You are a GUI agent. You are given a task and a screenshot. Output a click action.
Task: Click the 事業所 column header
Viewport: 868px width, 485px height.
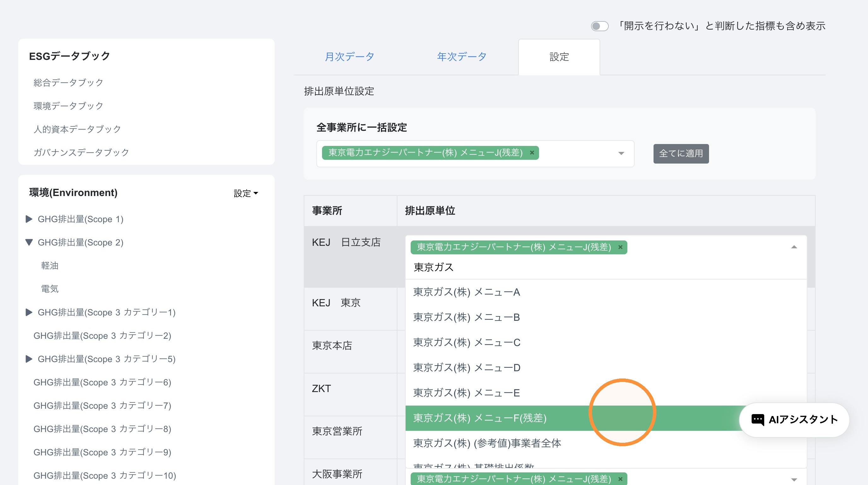(x=350, y=211)
